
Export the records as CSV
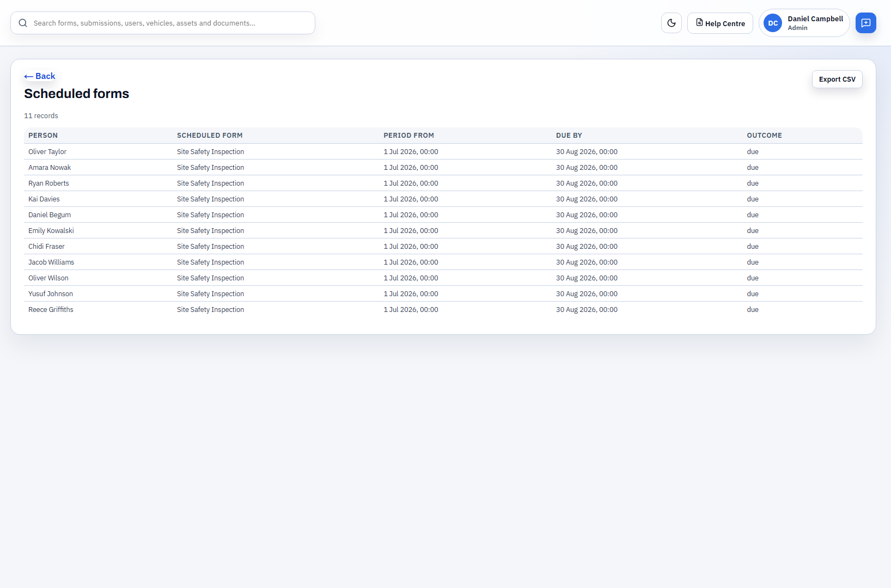click(837, 79)
